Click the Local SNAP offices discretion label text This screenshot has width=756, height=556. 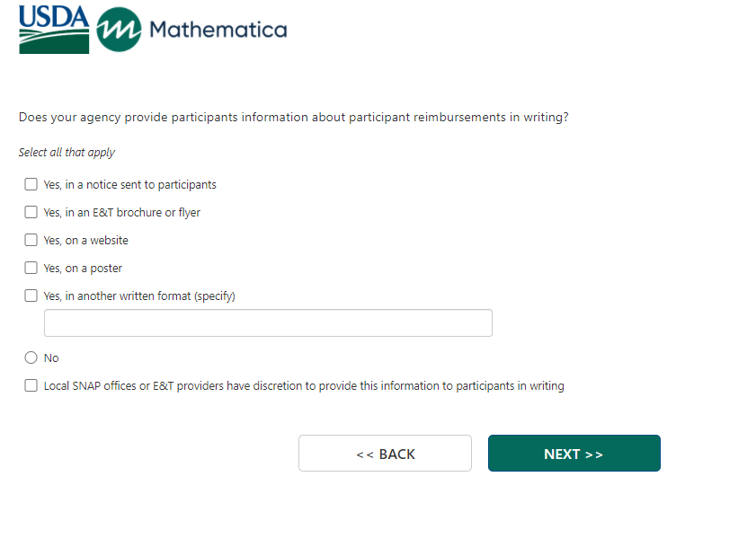point(304,386)
